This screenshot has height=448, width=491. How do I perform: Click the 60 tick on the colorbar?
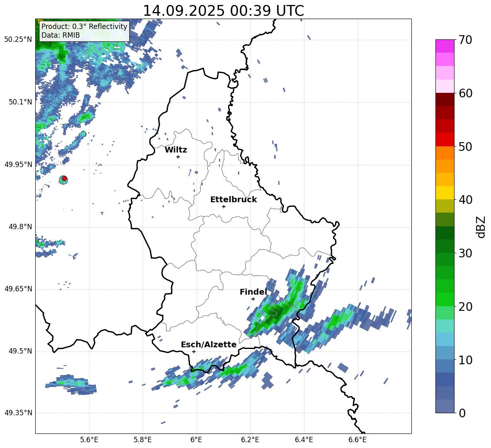click(465, 93)
